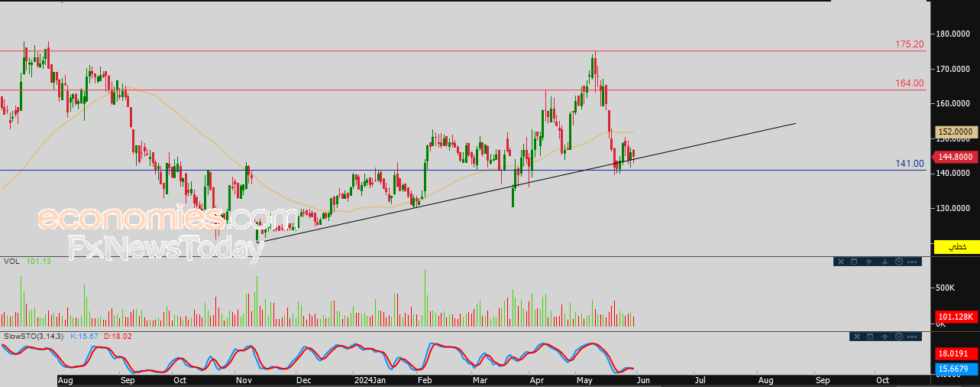Maximize the VOL indicator panel
980x387 pixels.
click(854, 262)
